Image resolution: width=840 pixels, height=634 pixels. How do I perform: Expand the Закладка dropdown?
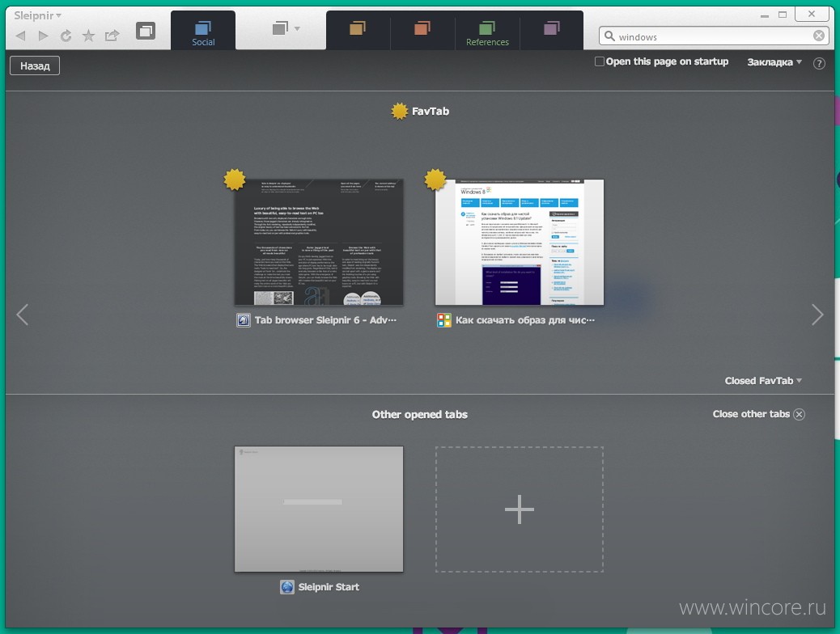(x=774, y=62)
